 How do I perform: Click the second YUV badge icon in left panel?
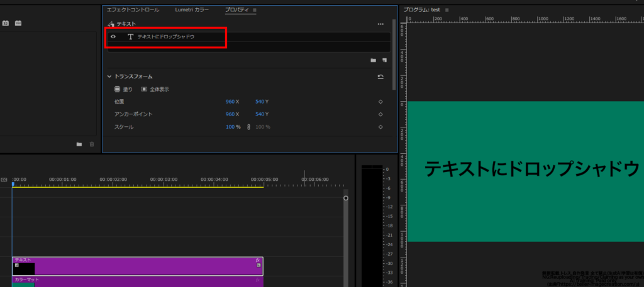click(x=18, y=23)
